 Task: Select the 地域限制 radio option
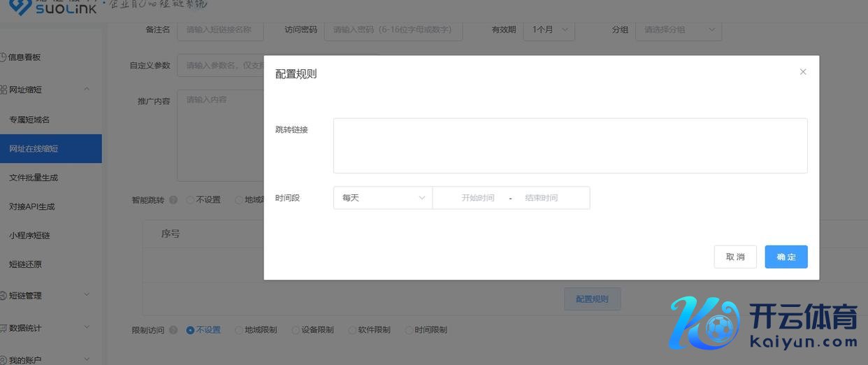(x=240, y=330)
